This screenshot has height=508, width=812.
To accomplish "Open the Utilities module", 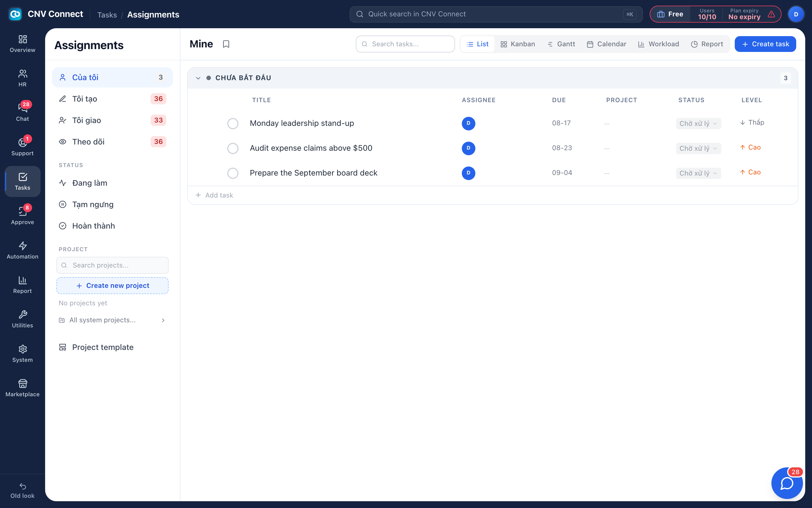I will [23, 319].
